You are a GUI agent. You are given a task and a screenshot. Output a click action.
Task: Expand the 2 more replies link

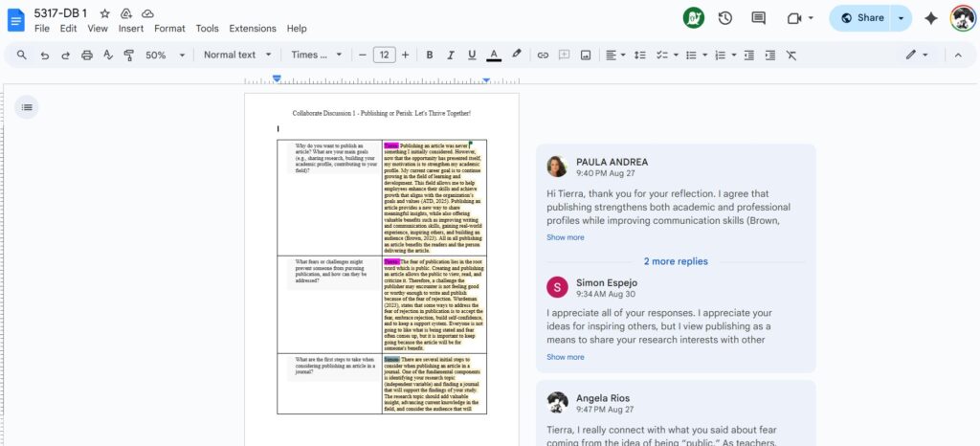click(x=676, y=261)
